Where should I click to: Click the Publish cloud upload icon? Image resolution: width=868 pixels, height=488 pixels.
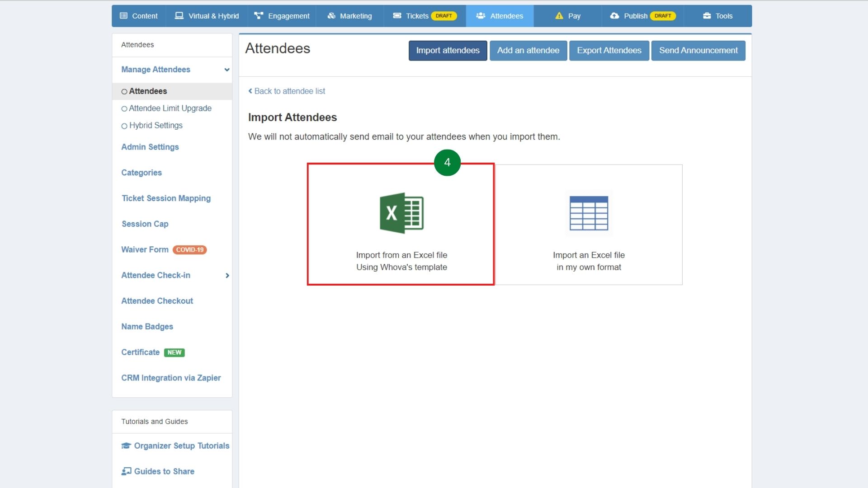click(x=614, y=16)
